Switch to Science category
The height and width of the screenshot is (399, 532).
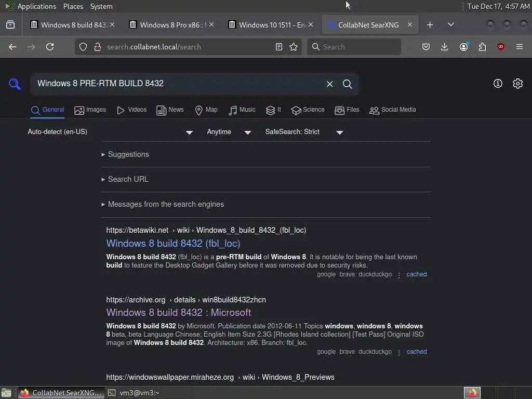coord(308,110)
